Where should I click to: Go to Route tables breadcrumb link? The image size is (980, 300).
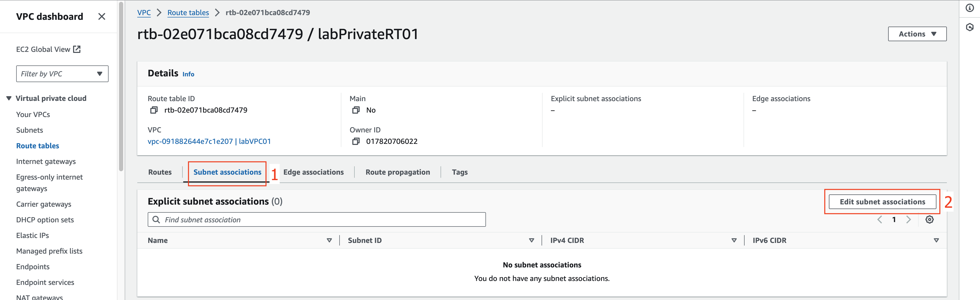(188, 13)
